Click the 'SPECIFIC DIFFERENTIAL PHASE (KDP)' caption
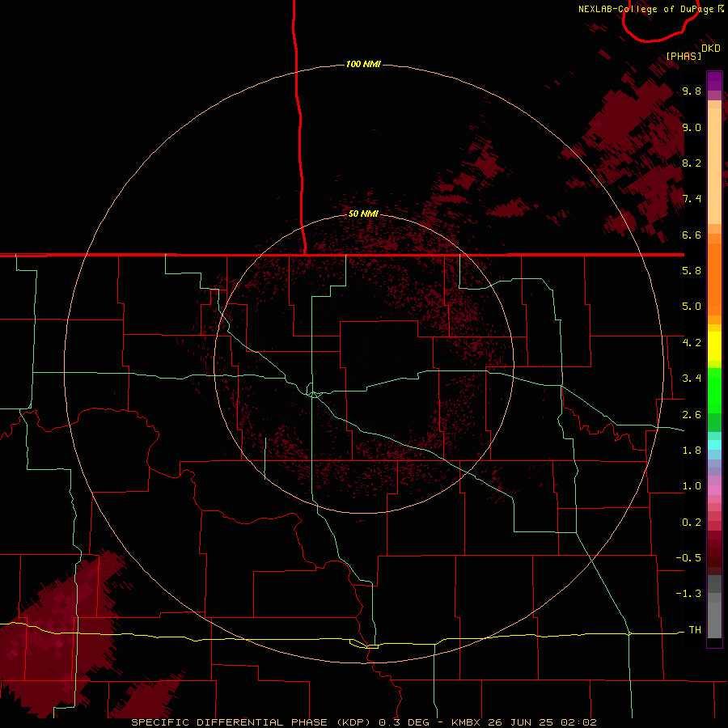 250,722
